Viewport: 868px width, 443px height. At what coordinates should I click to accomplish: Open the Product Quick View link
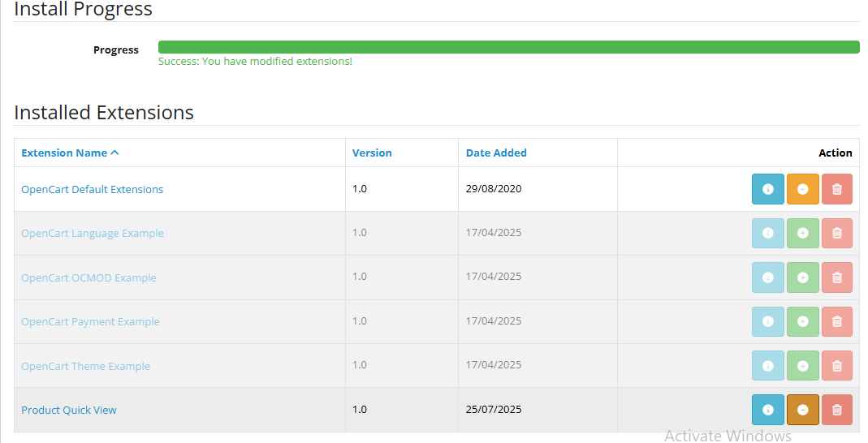click(x=69, y=410)
